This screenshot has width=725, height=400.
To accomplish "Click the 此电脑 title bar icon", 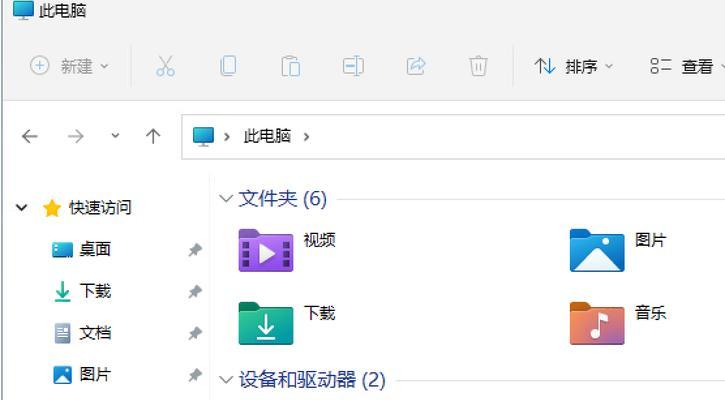I will pos(23,10).
